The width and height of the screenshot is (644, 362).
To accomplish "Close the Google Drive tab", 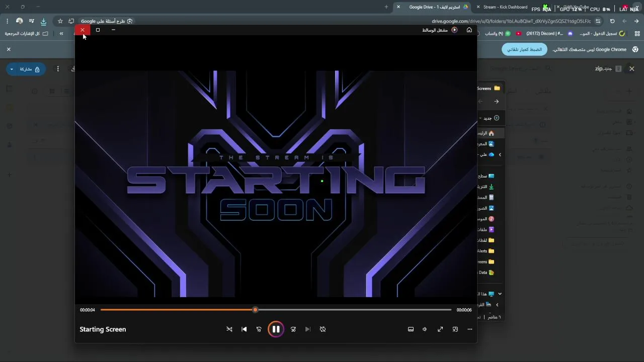I will pyautogui.click(x=398, y=7).
